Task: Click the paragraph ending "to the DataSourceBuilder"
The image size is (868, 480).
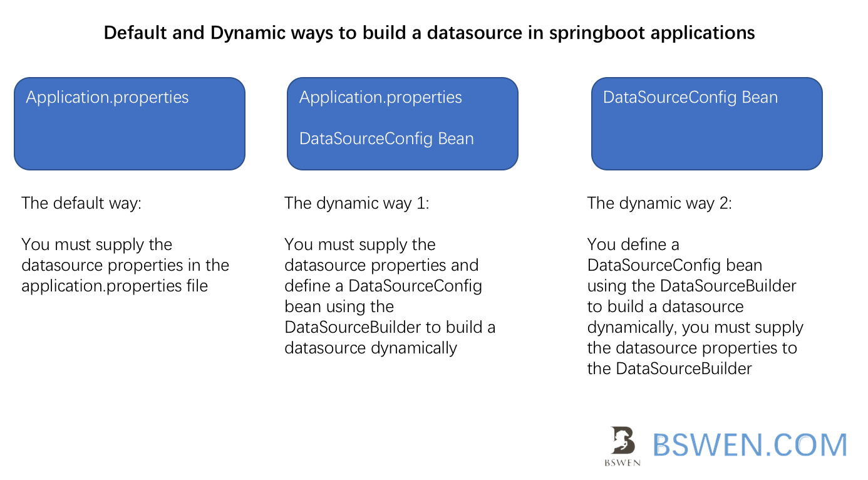Action: tap(695, 306)
